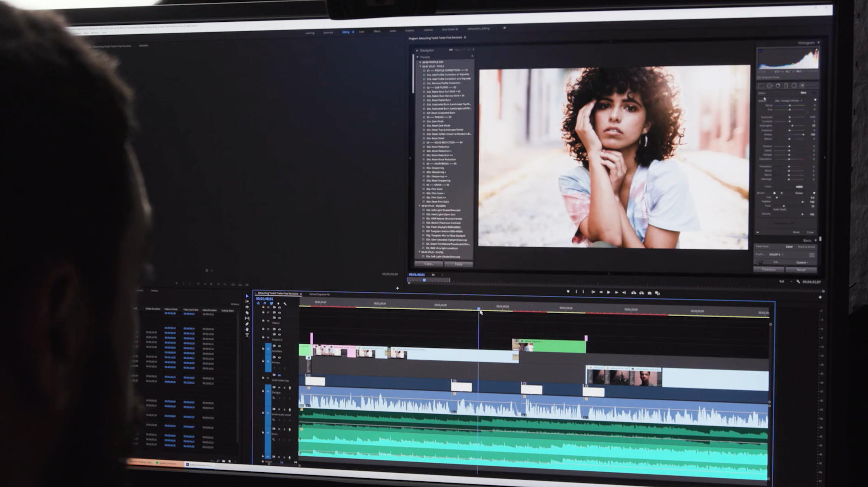Viewport: 868px width, 487px height.
Task: Select the Hand tool
Action: tap(247, 330)
